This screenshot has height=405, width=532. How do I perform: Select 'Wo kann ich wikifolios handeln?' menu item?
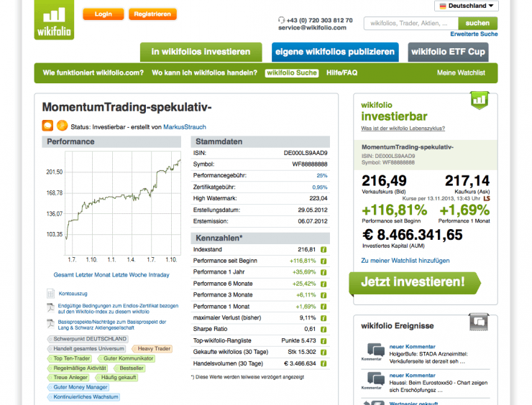[205, 73]
